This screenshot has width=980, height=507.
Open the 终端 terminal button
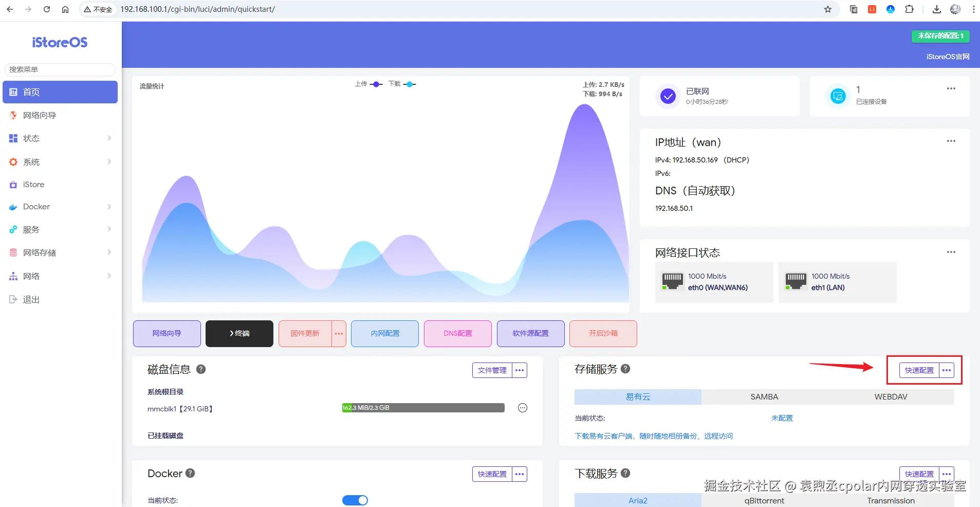click(x=239, y=334)
